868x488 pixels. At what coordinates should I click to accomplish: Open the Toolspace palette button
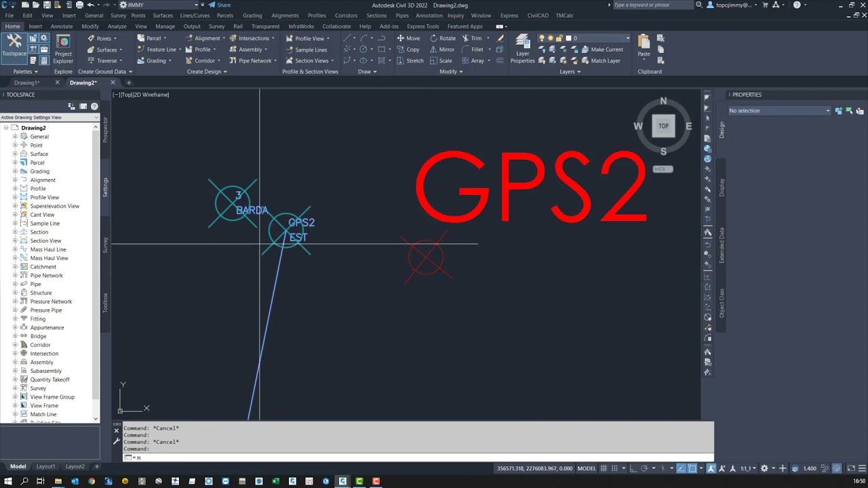[14, 47]
